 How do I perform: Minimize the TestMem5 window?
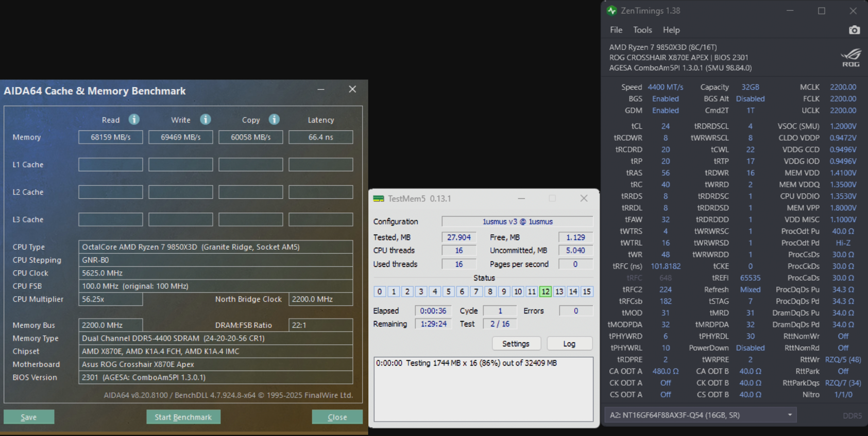pyautogui.click(x=521, y=198)
